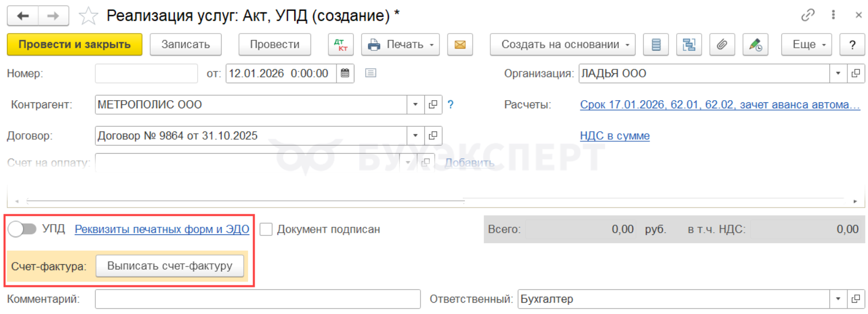The image size is (868, 314).
Task: Enable the УПД toggle switch
Action: tap(22, 229)
